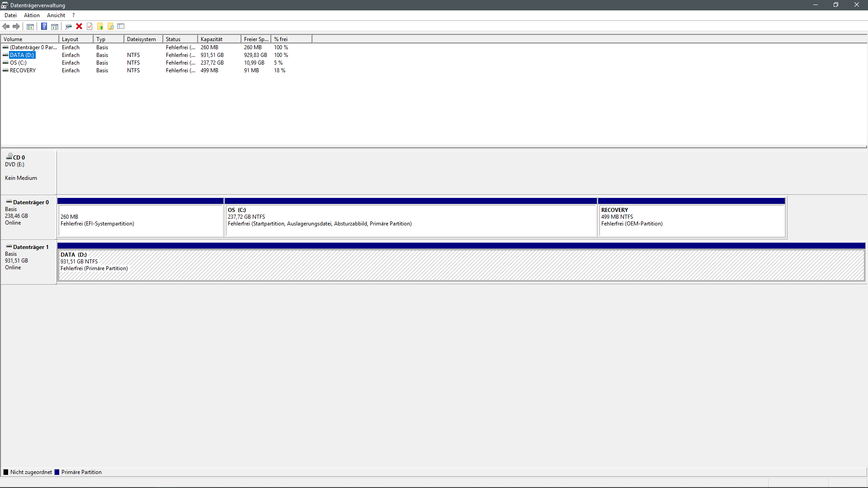
Task: Sort by the Freier Sp... column header
Action: (256, 39)
